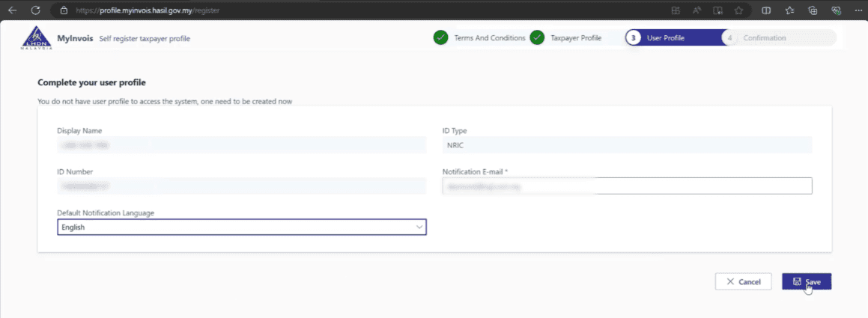Image resolution: width=868 pixels, height=318 pixels.
Task: Activate the Read aloud icon
Action: tap(696, 10)
